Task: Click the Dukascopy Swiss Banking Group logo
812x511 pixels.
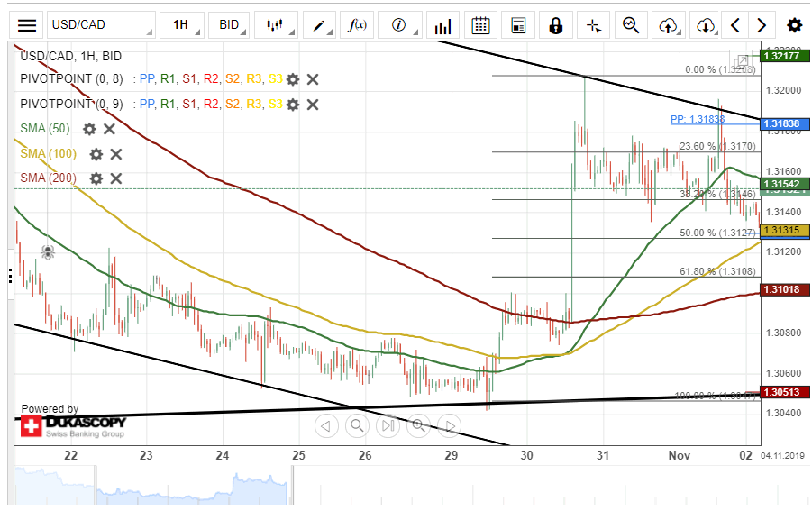Action: tap(74, 424)
